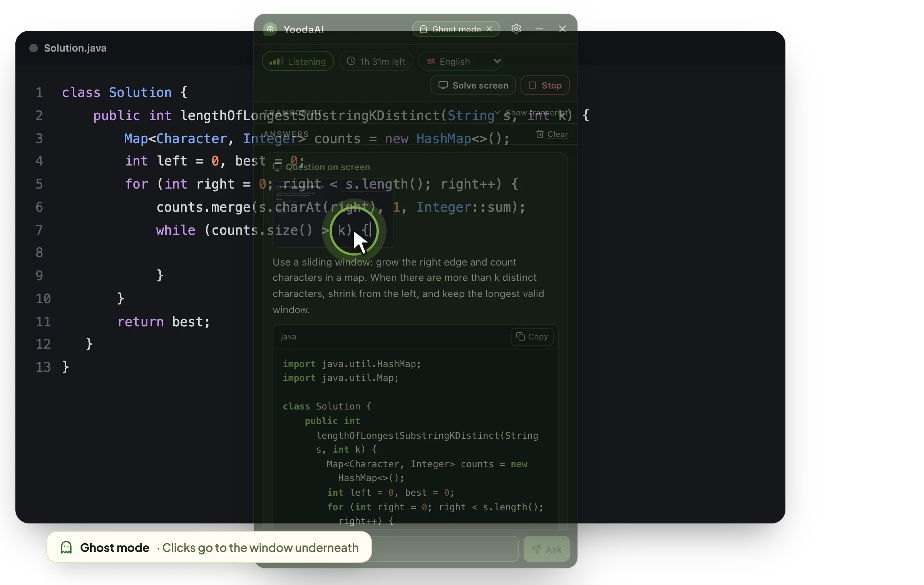Minimize the YoodaAI window
Screen dimensions: 924x585
click(539, 29)
